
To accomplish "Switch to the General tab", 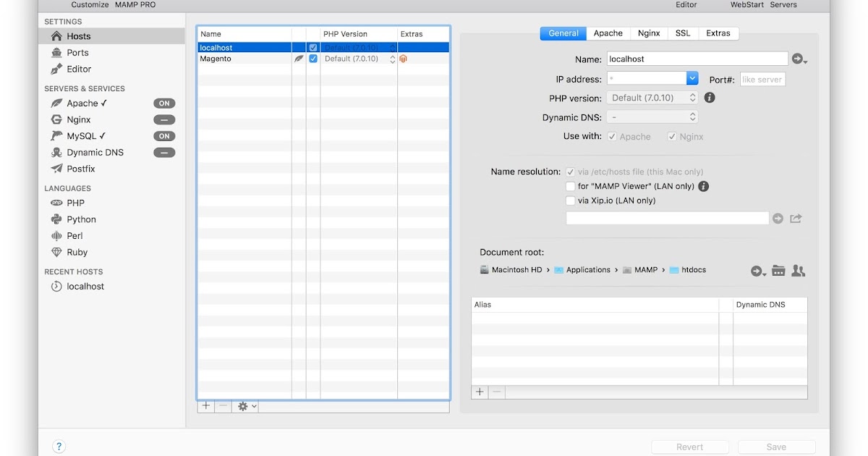I will click(563, 33).
